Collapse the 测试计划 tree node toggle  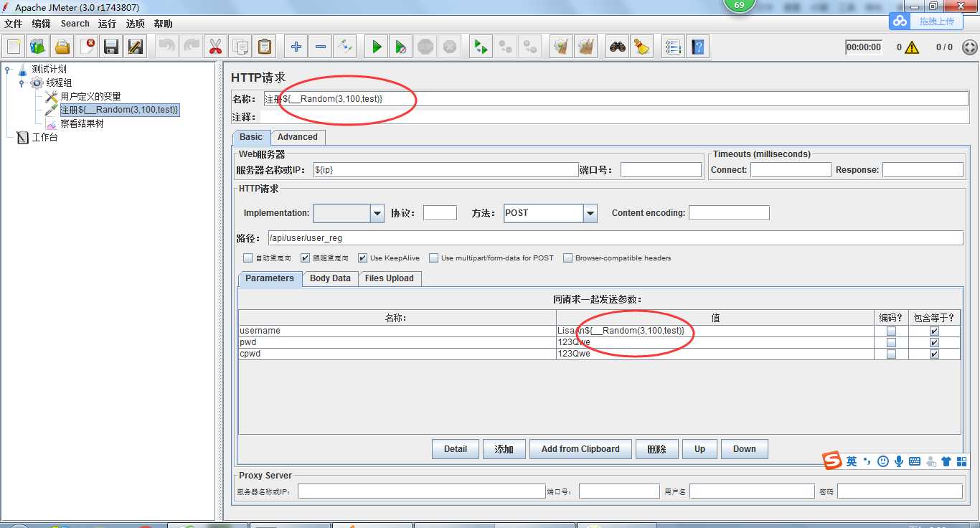(7, 70)
